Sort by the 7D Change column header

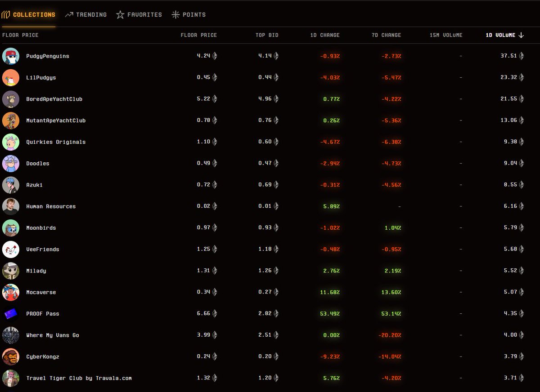click(386, 35)
